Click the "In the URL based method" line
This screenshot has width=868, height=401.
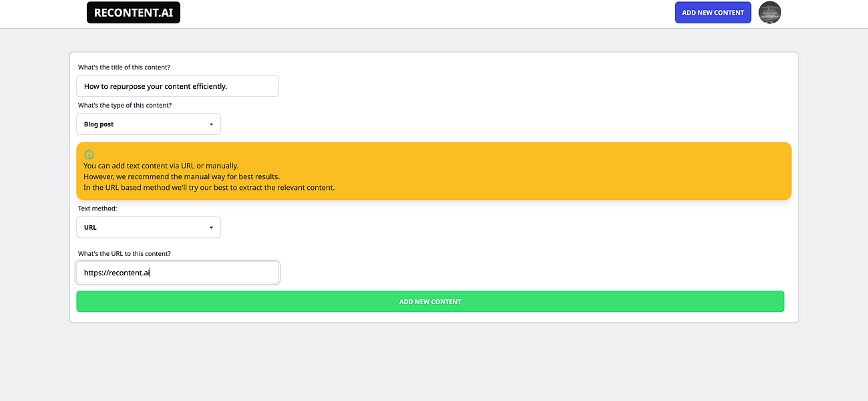coord(209,188)
